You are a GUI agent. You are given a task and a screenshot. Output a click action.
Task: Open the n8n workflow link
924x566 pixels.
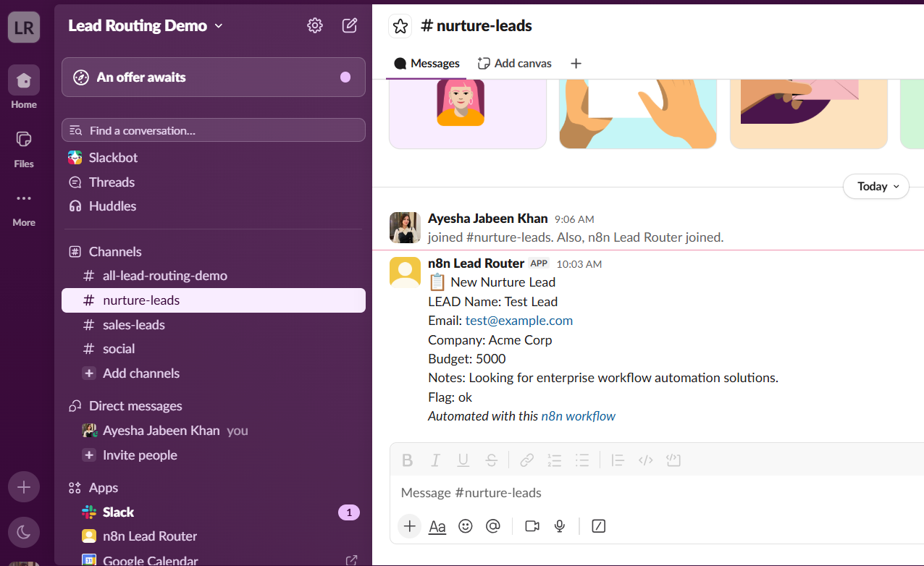click(x=579, y=416)
